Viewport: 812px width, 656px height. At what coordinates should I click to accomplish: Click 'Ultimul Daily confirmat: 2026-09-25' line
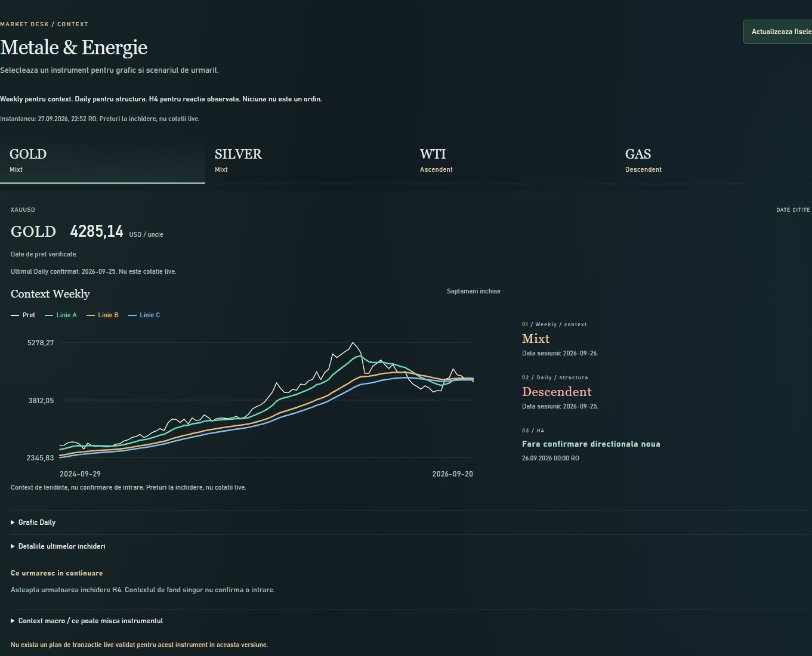[x=94, y=272]
